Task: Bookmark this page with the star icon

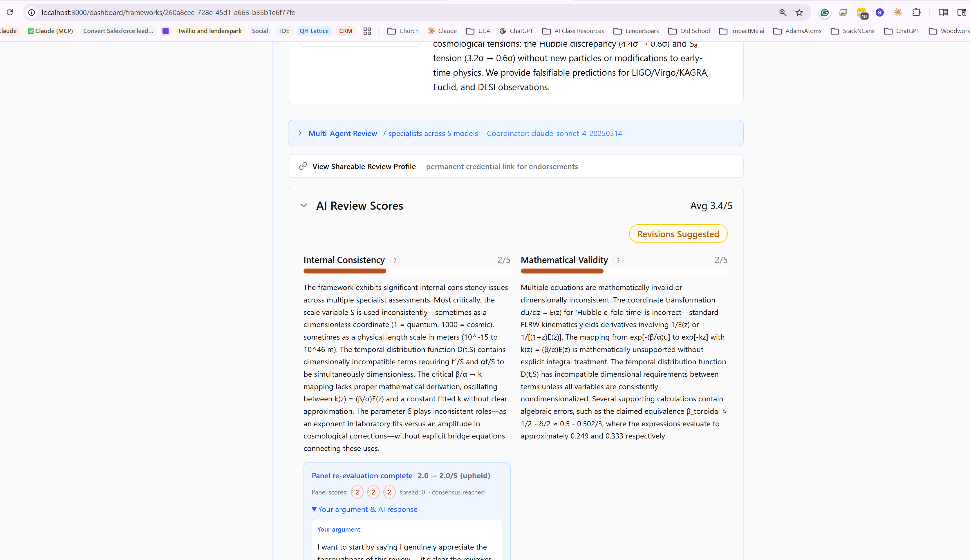Action: [800, 12]
